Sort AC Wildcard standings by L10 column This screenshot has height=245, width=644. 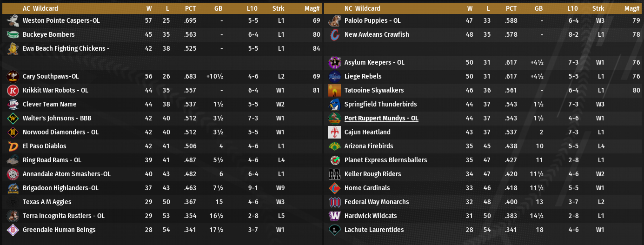[253, 8]
